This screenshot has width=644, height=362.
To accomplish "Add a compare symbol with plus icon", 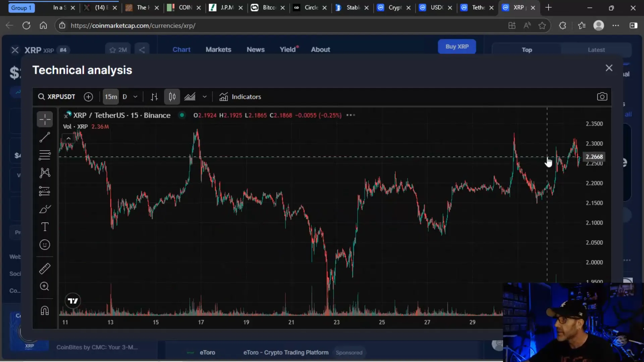I will click(88, 97).
